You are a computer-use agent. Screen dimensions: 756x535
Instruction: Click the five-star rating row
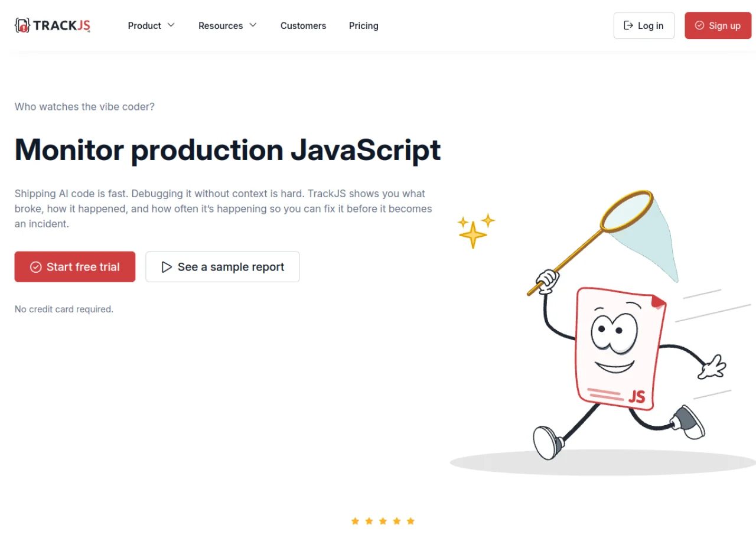pos(383,521)
